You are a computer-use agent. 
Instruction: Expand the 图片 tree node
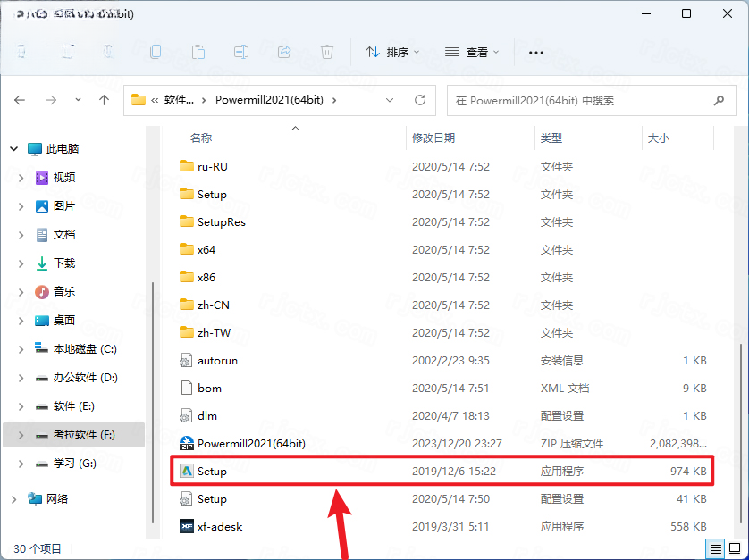coord(21,206)
